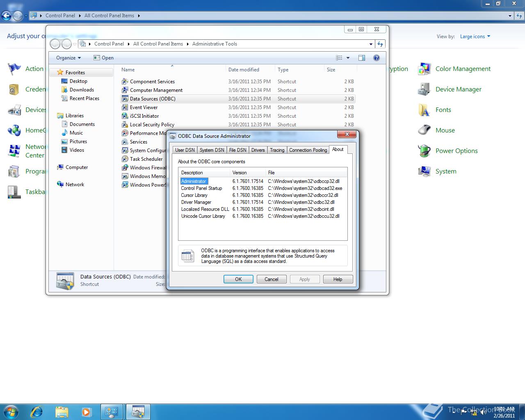Open Color Management in Control Panel
This screenshot has height=420, width=525.
tap(463, 68)
